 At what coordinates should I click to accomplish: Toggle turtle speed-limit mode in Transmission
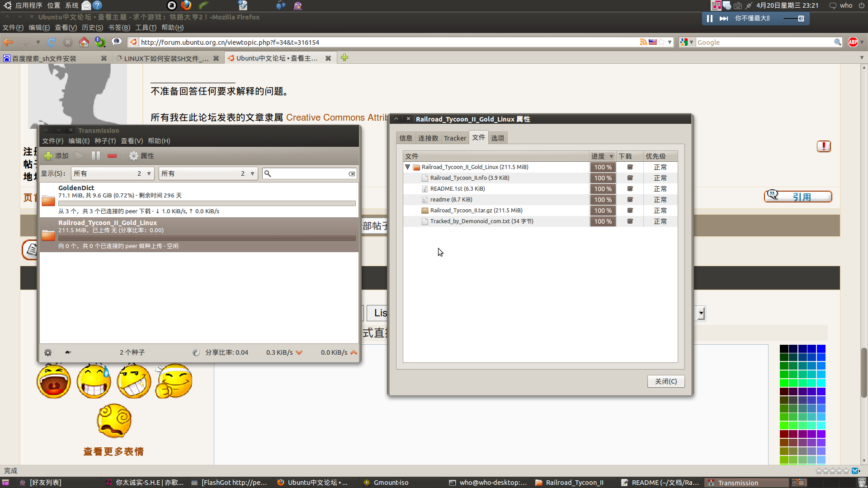click(x=68, y=352)
